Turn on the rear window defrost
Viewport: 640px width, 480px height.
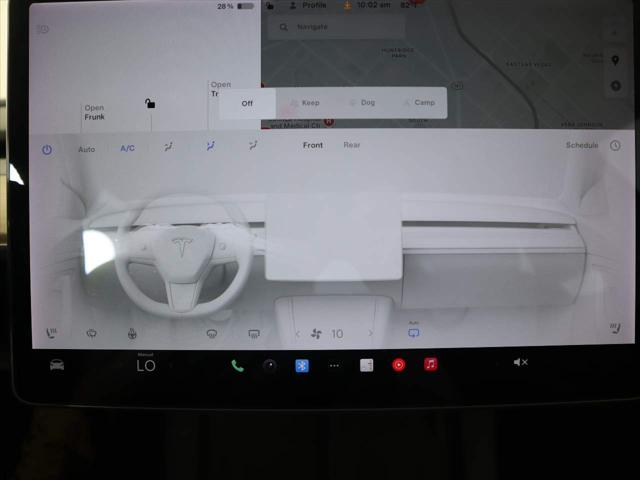pyautogui.click(x=254, y=334)
